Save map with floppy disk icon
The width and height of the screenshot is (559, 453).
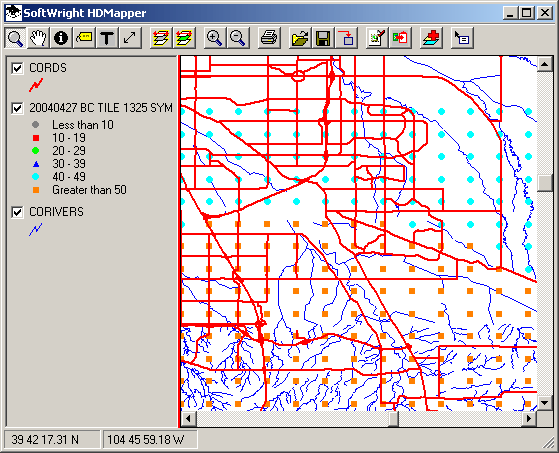point(323,38)
